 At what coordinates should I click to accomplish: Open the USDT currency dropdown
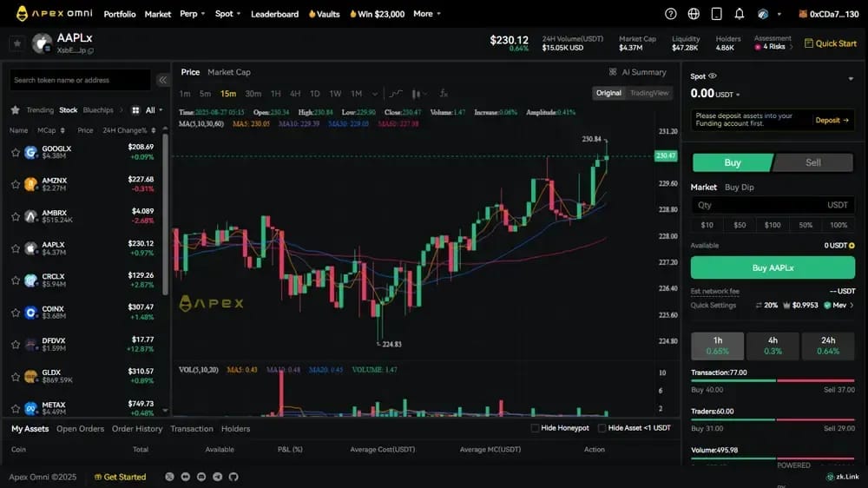(727, 95)
